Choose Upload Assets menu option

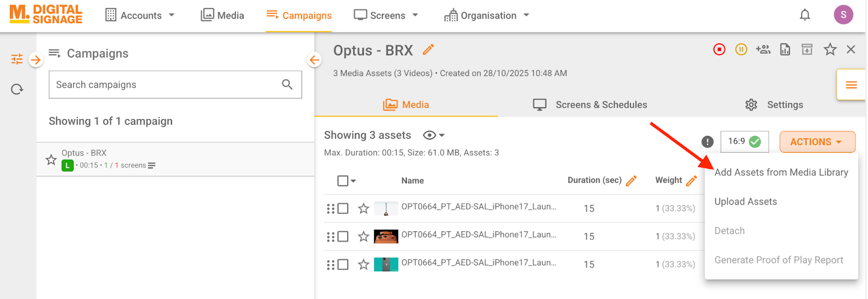(x=745, y=201)
